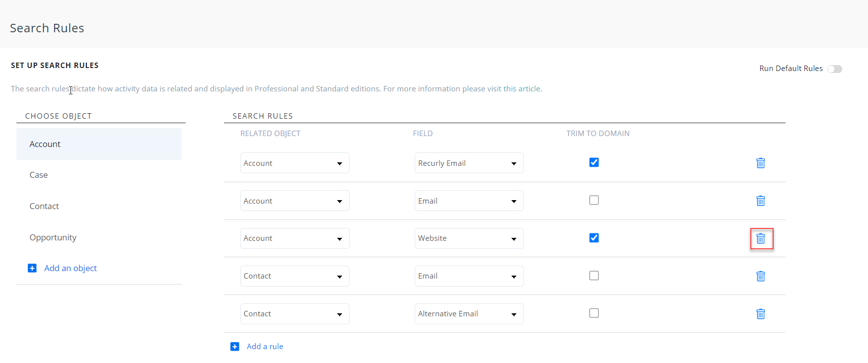
Task: Enable Trim to Domain for Account Email row
Action: 594,200
